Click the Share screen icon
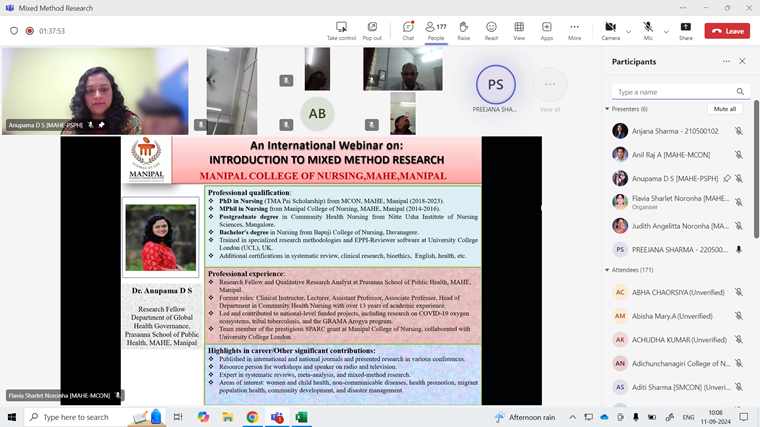The width and height of the screenshot is (760, 427). tap(685, 30)
